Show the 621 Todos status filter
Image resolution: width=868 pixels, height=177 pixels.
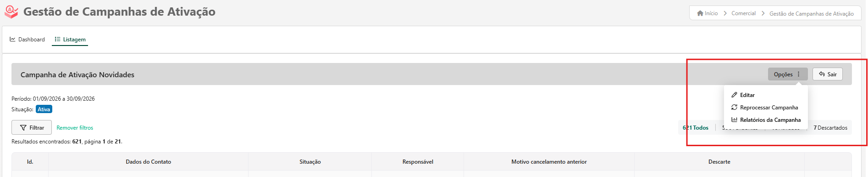pyautogui.click(x=696, y=128)
